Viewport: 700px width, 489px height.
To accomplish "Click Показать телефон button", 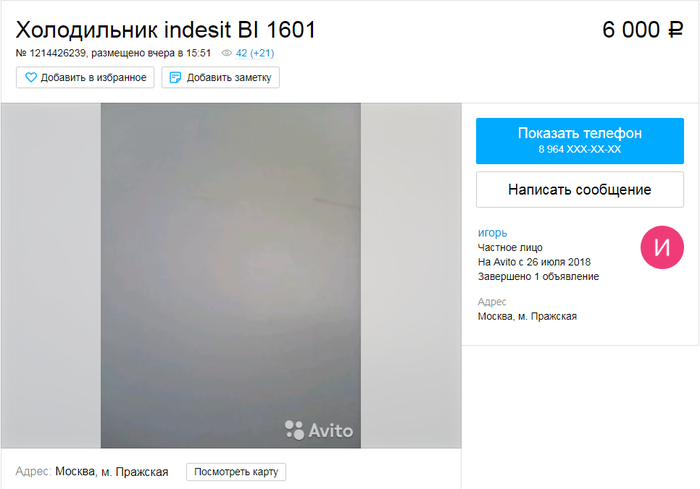I will coord(579,141).
